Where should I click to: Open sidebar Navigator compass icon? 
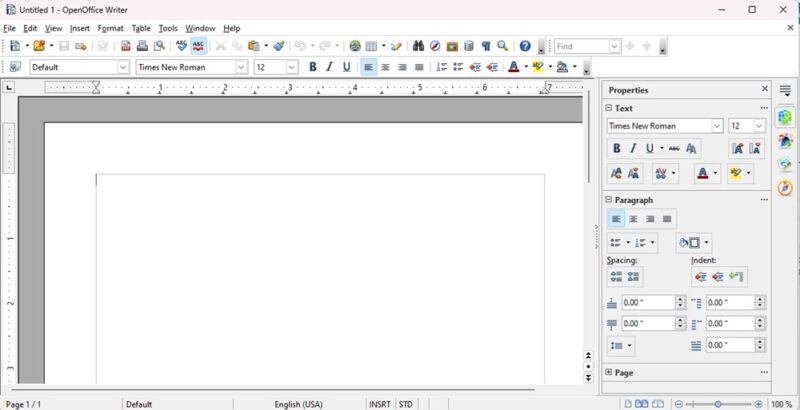pyautogui.click(x=785, y=188)
